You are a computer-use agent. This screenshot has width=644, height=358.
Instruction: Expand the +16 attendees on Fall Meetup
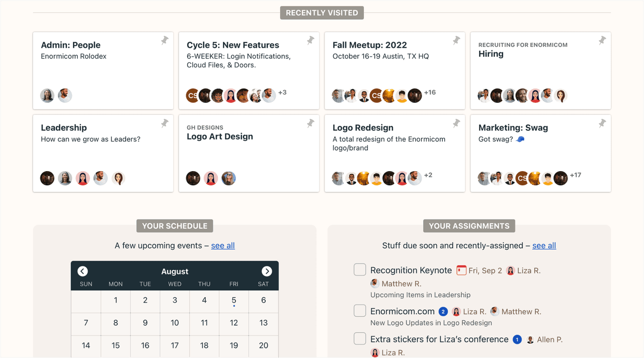pos(430,93)
